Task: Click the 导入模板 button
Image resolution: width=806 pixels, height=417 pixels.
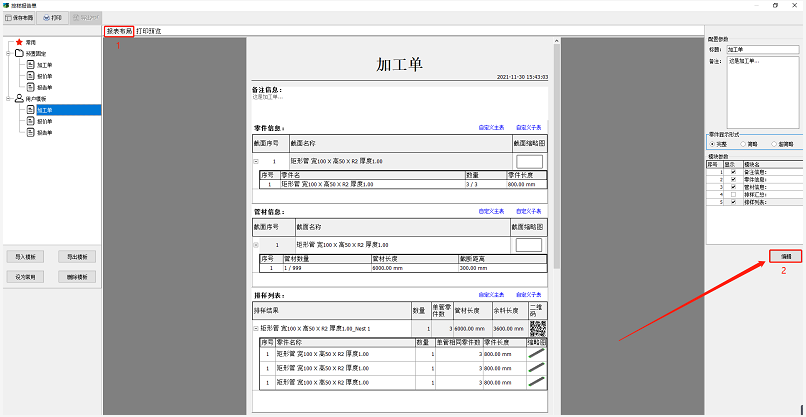Action: click(25, 257)
